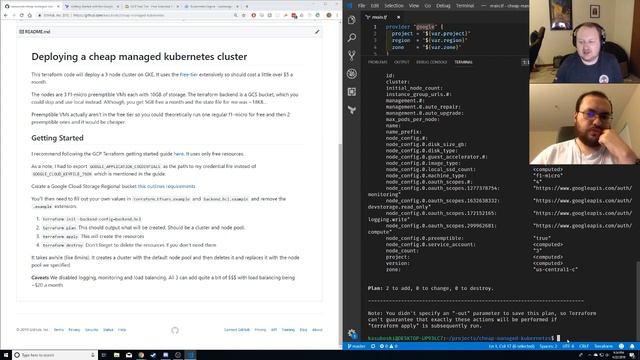
Task: Click the Terms link in GitHub footer
Action: coord(59,330)
